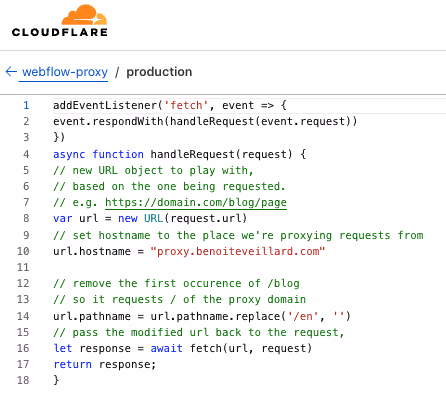Click comment 'so it requests / of the proxy'
This screenshot has width=446, height=399.
179,299
